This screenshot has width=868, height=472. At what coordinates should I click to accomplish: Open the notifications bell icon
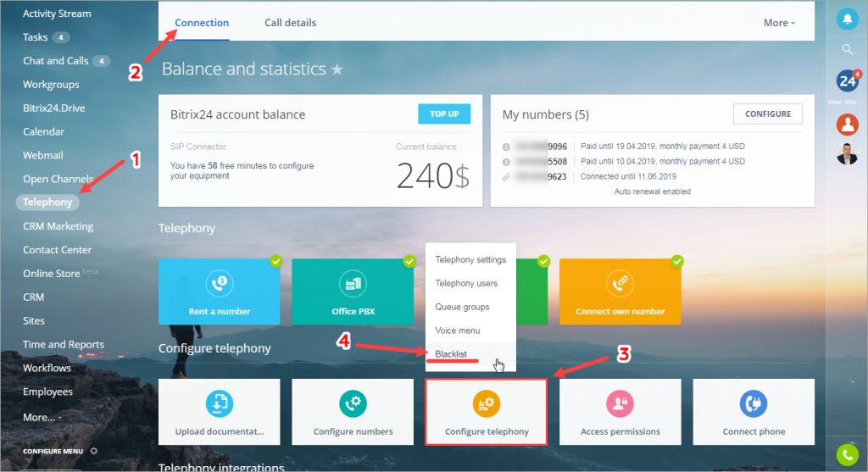pos(847,19)
